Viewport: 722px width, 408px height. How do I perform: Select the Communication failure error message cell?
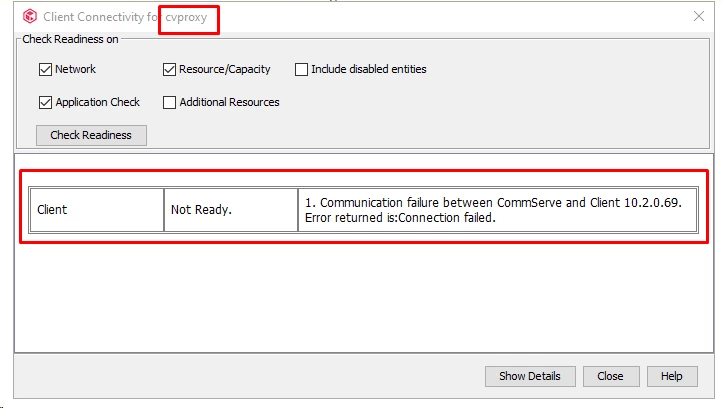click(x=496, y=210)
